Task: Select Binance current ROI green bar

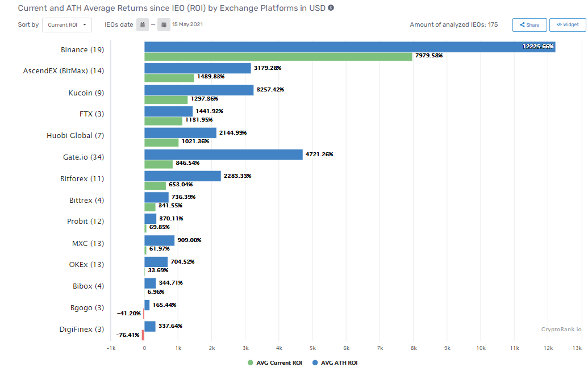Action: (x=278, y=57)
